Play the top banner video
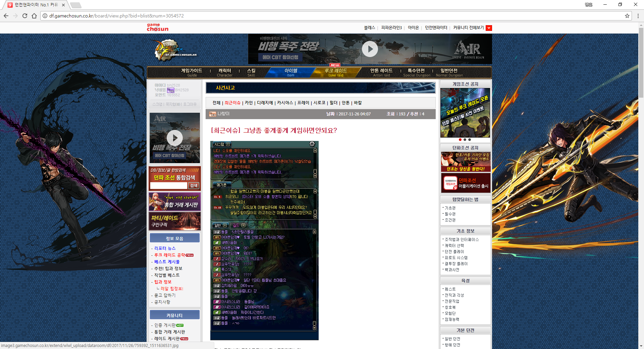644x349 pixels. (x=370, y=49)
